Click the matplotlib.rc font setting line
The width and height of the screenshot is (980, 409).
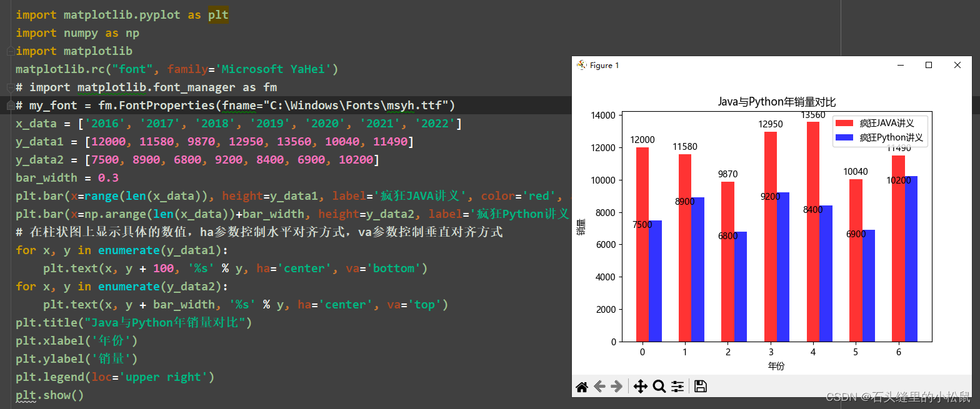[x=177, y=69]
